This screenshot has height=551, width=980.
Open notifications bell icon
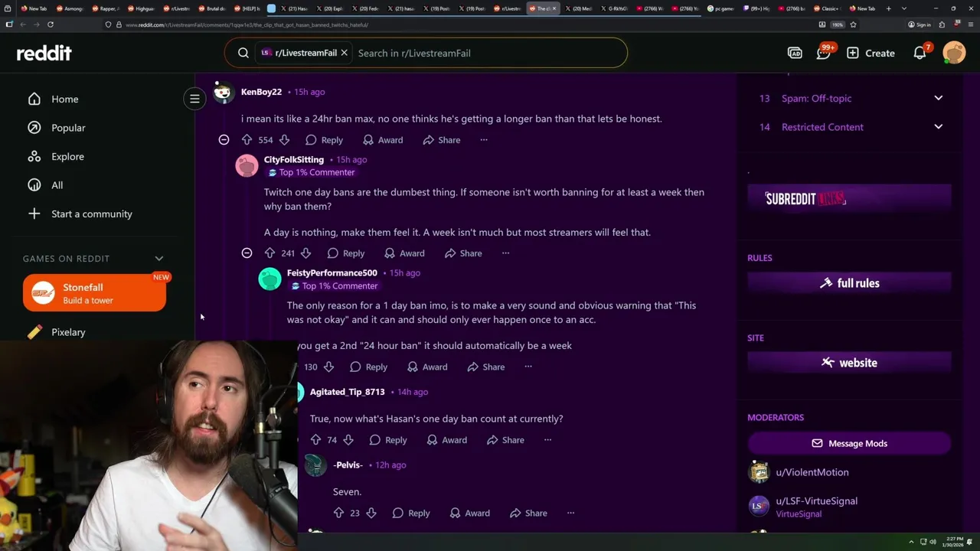click(920, 53)
